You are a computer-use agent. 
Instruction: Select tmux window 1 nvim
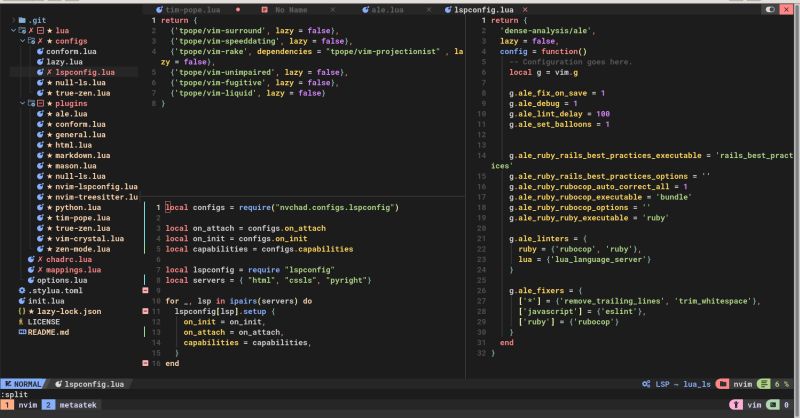coord(20,405)
